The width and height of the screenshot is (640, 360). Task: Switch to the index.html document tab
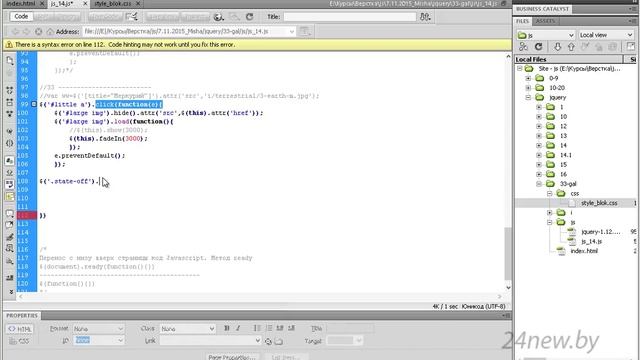click(20, 4)
